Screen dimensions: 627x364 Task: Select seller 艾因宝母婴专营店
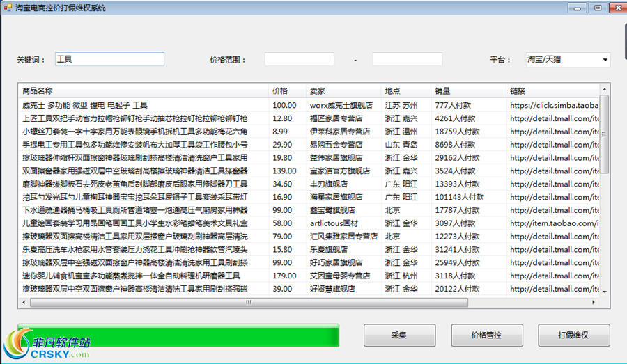[340, 276]
